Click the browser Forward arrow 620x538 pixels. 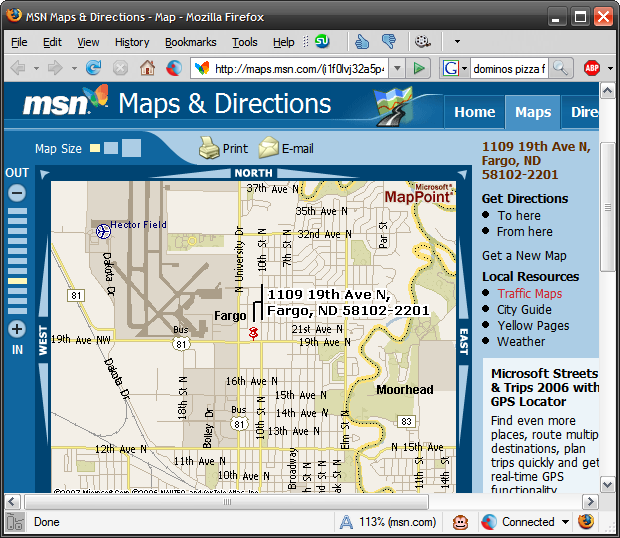click(x=55, y=68)
